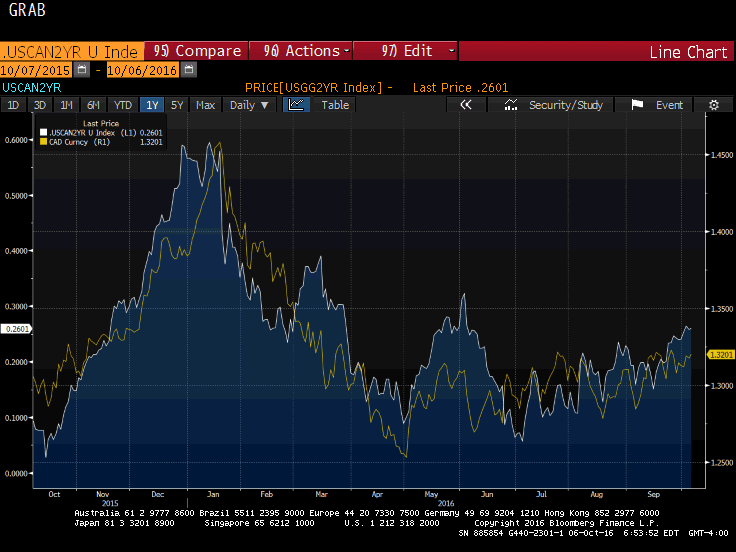This screenshot has height=552, width=736.
Task: Select the 5Y time range
Action: [x=177, y=105]
